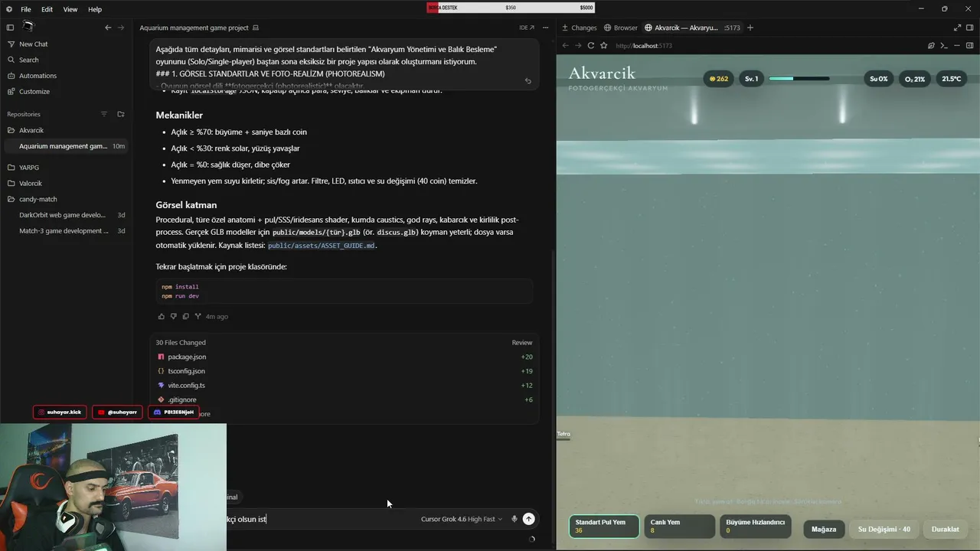Screen dimensions: 980x551
Task: Add a new tab with plus
Action: (x=750, y=28)
